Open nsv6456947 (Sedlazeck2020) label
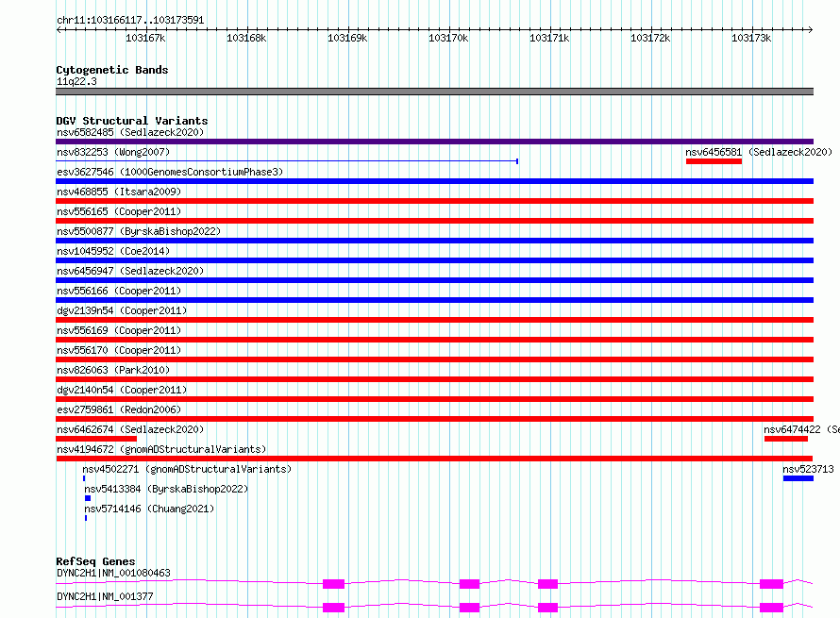Viewport: 840px width, 618px height. pyautogui.click(x=130, y=271)
